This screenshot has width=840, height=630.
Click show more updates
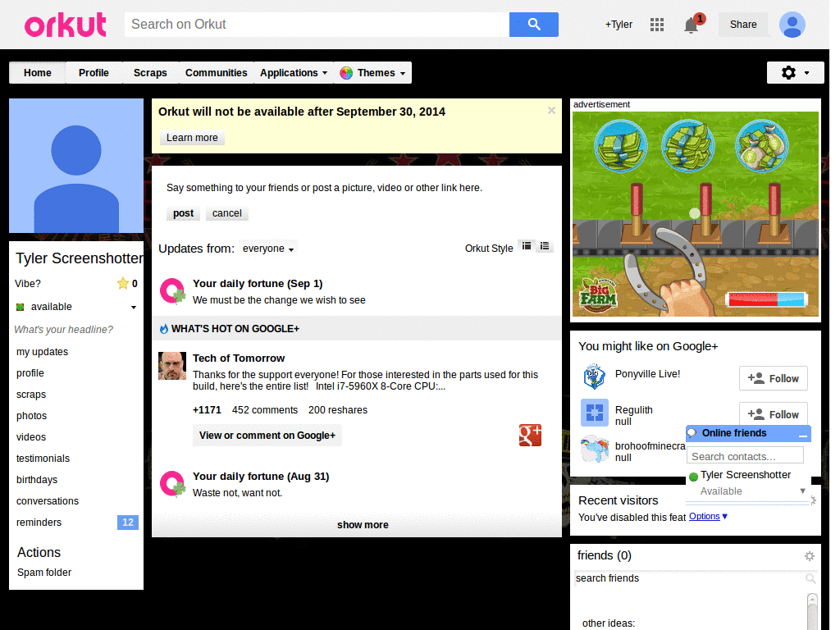pyautogui.click(x=362, y=525)
